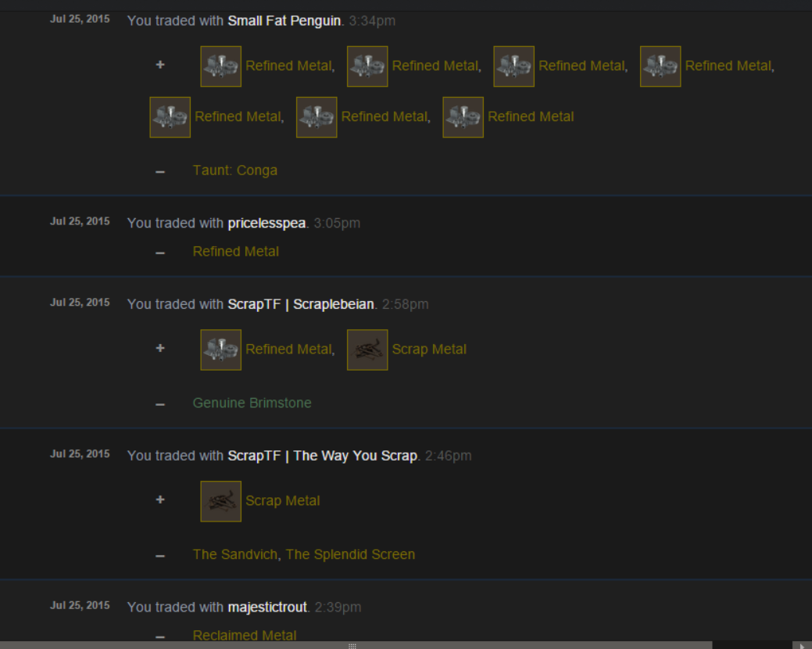This screenshot has width=812, height=649.
Task: Click The Sandvich item link
Action: pyautogui.click(x=235, y=554)
